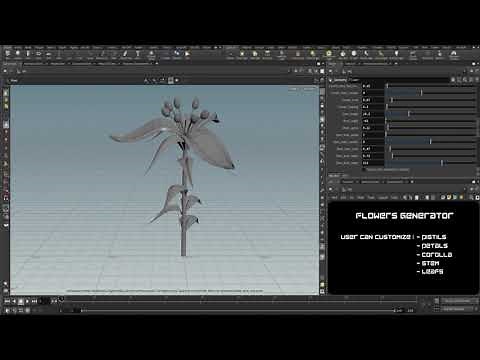Jump to first frame in playbar
Viewport: 480px width, 360px height.
[7, 301]
